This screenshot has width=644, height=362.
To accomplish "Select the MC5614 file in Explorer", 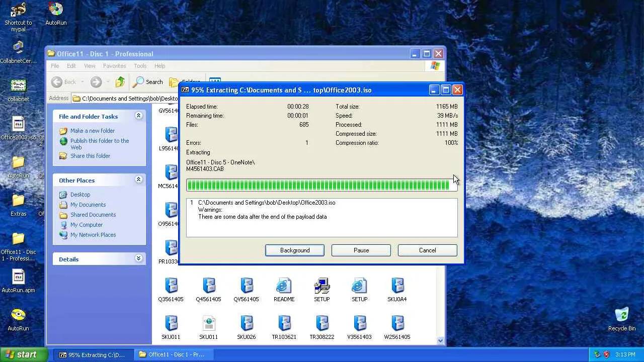I will [170, 177].
